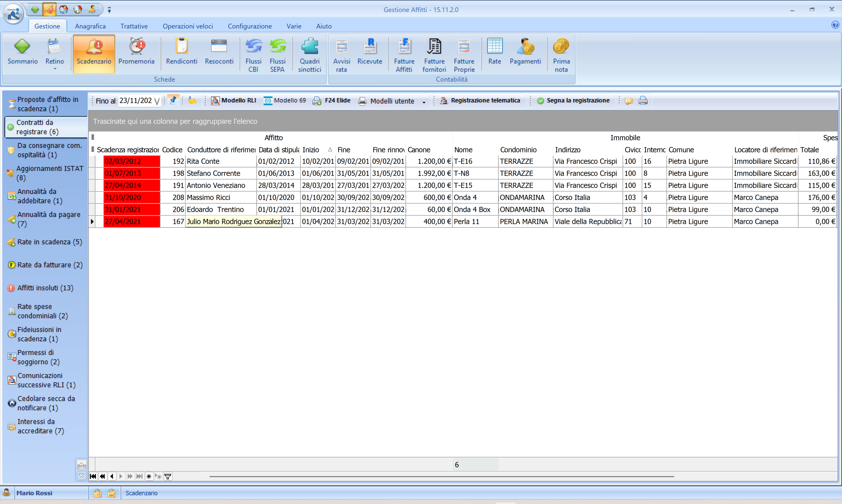Click the grid filter funnel icon
Image resolution: width=842 pixels, height=504 pixels.
pos(168,476)
